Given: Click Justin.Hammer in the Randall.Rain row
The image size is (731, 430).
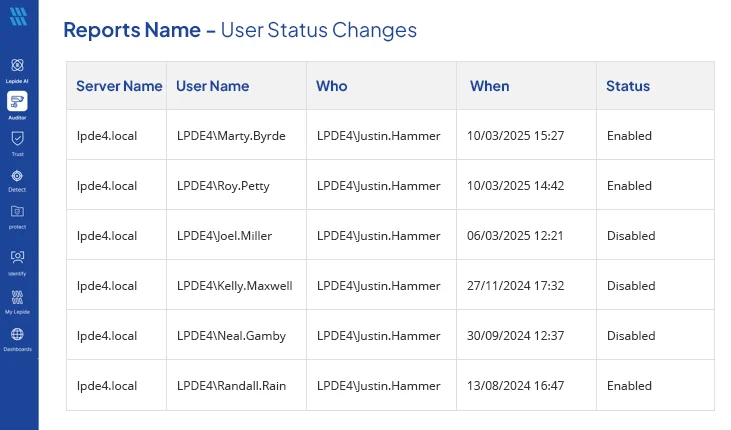Looking at the screenshot, I should 379,386.
